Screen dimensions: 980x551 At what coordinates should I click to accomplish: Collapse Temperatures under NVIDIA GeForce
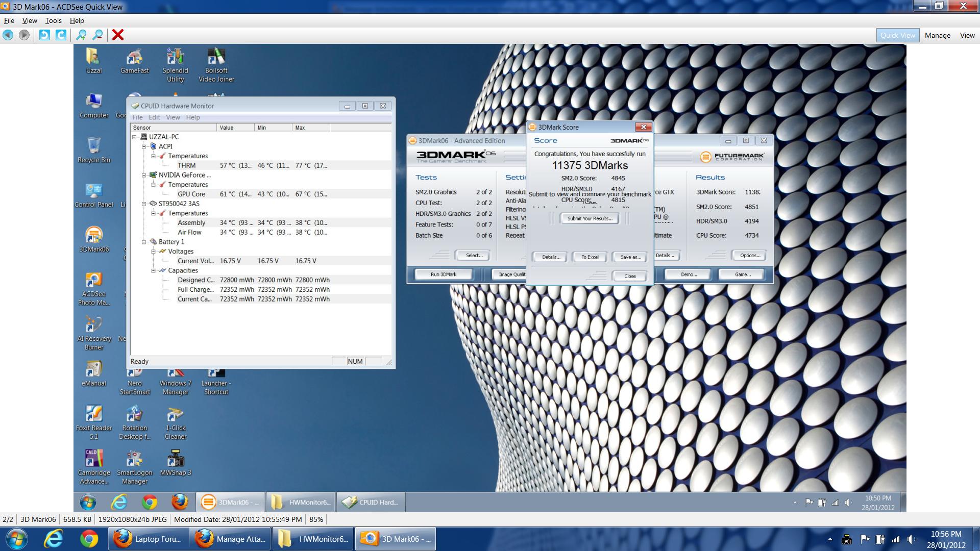pos(153,185)
